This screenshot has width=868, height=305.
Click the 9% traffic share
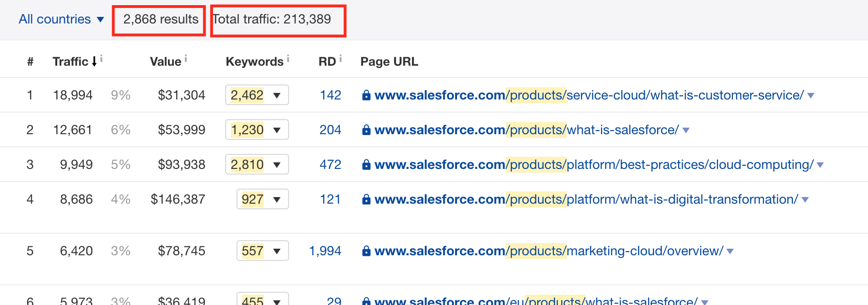coord(121,95)
